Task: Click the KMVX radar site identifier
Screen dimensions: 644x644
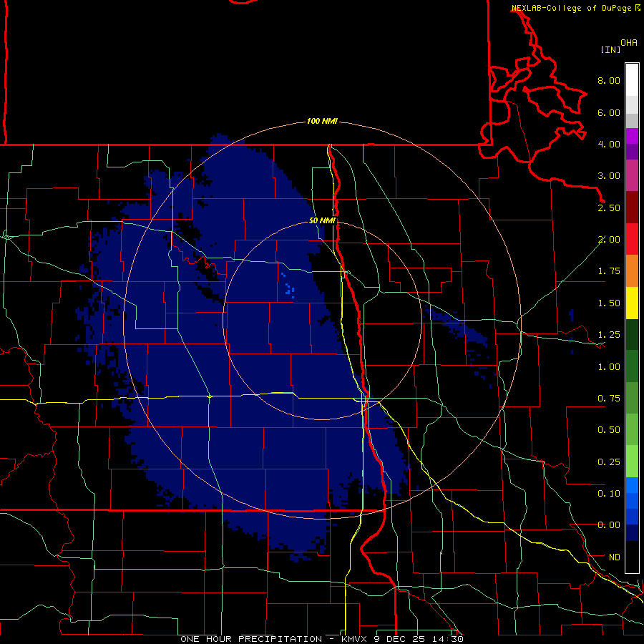Action: pos(355,639)
